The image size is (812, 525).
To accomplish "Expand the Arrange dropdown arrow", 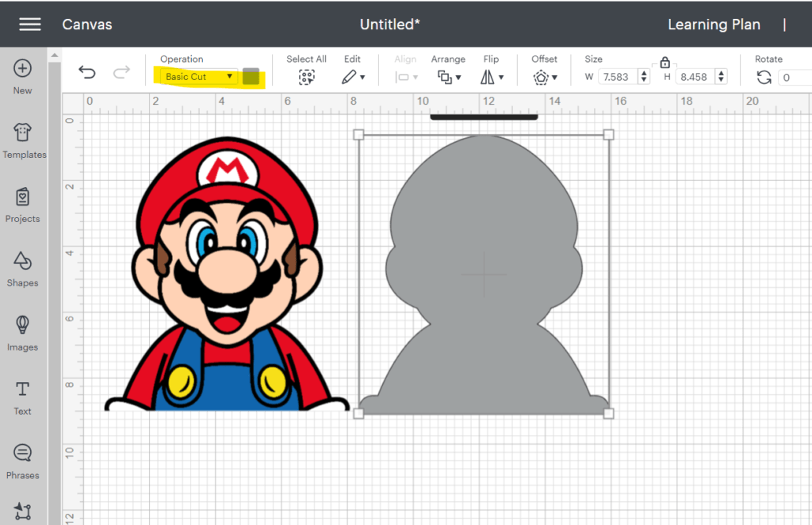I will click(x=458, y=78).
